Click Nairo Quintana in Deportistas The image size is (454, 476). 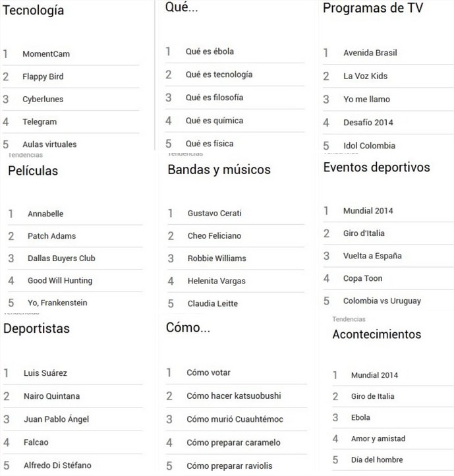pyautogui.click(x=51, y=396)
